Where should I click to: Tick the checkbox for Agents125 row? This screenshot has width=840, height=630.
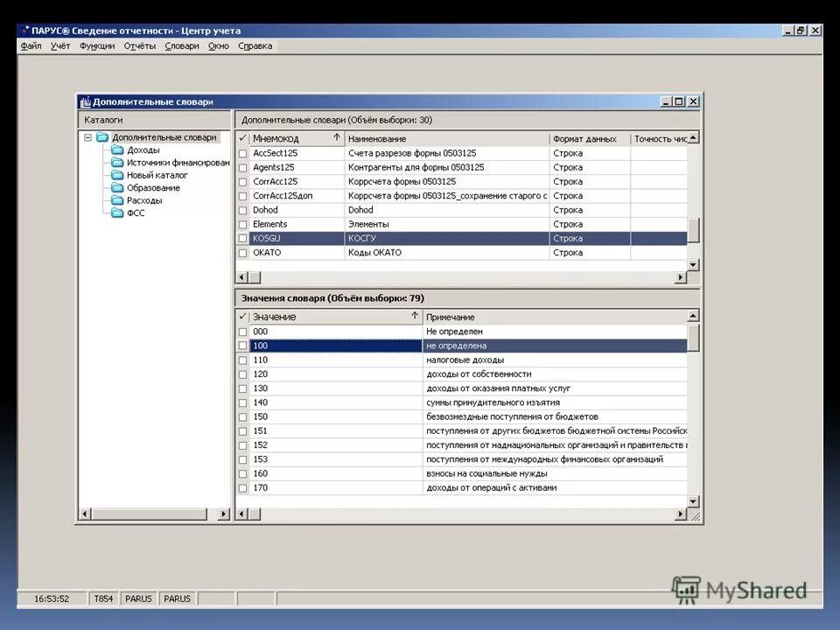[x=242, y=168]
